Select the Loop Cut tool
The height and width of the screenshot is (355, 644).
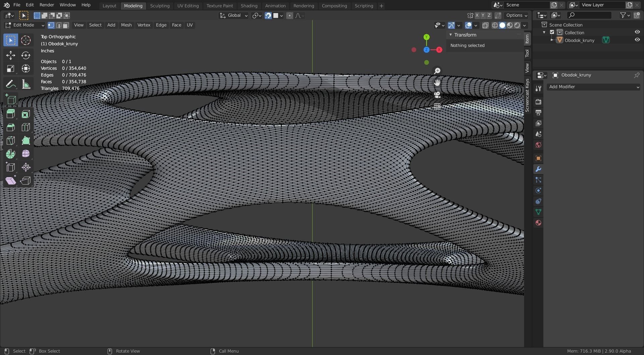26,127
